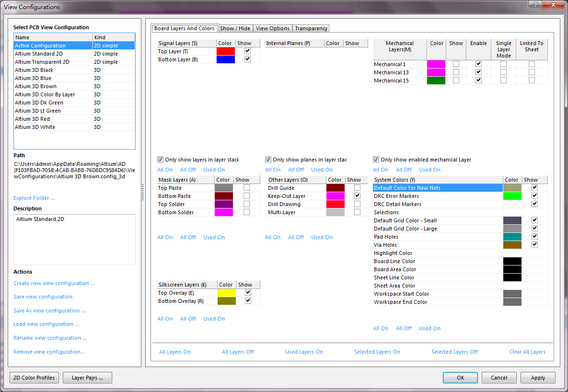This screenshot has height=392, width=568.
Task: Open 2D Color Profiles button
Action: pos(34,378)
